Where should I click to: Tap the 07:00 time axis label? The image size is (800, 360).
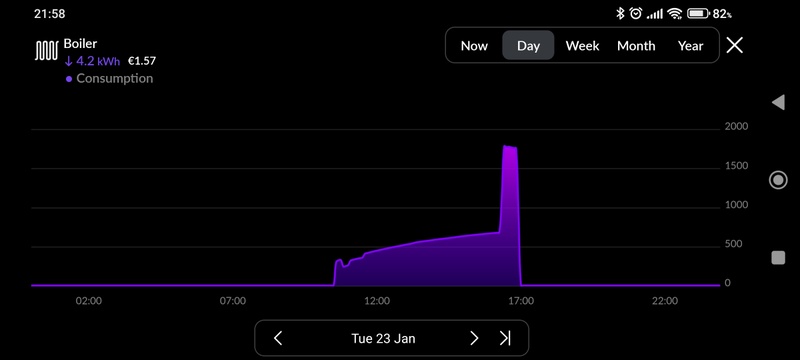pyautogui.click(x=233, y=301)
